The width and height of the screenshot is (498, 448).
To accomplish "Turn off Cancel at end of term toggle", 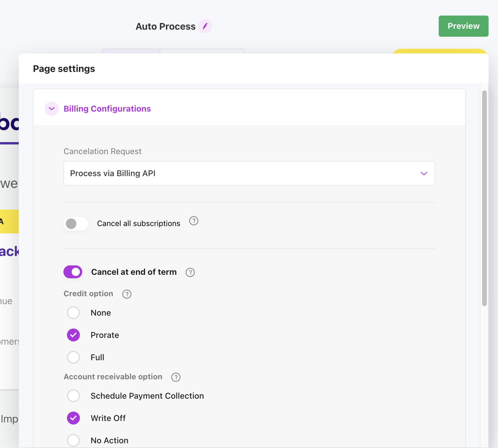I will point(73,272).
